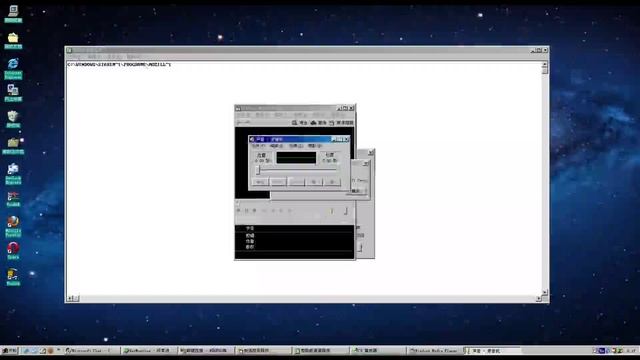Image resolution: width=640 pixels, height=360 pixels.
Task: Click Sound Recorder's record button
Action: point(332,182)
